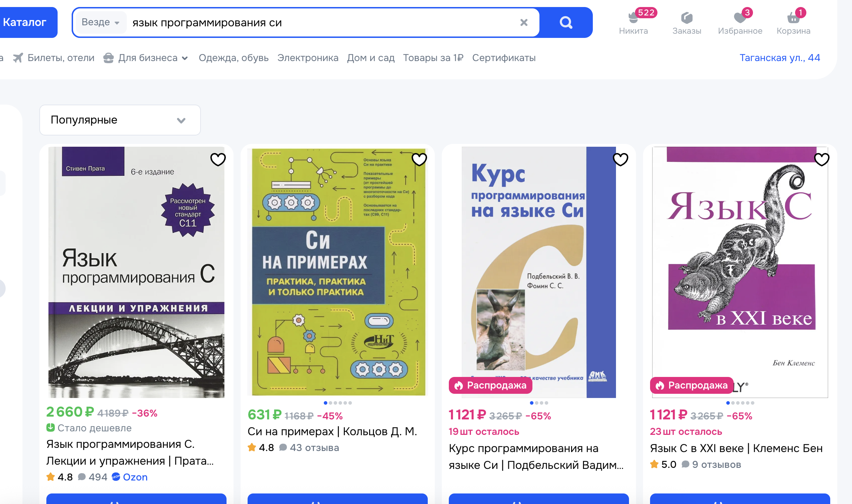Click the 23 шт осталось stock notice

(686, 432)
